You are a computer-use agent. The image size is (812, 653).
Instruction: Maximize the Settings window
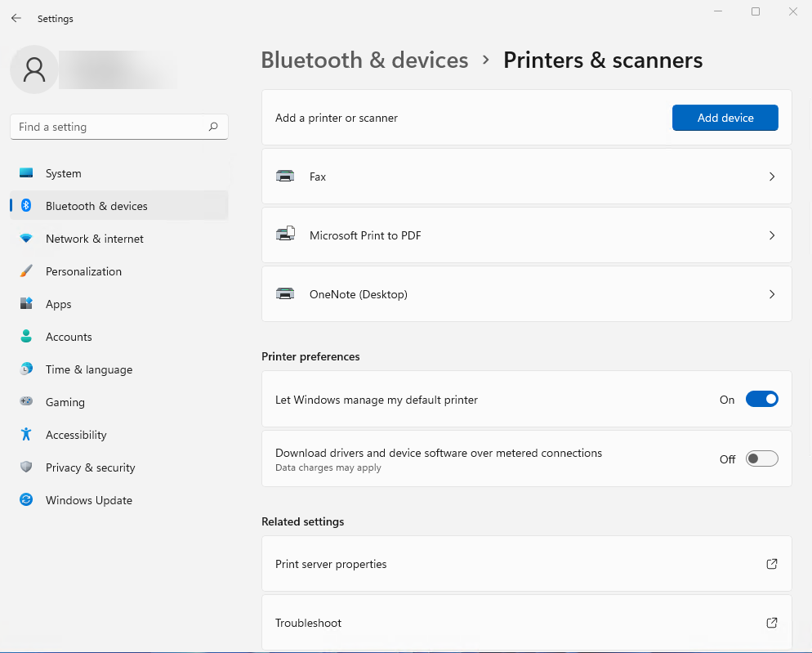click(x=756, y=11)
